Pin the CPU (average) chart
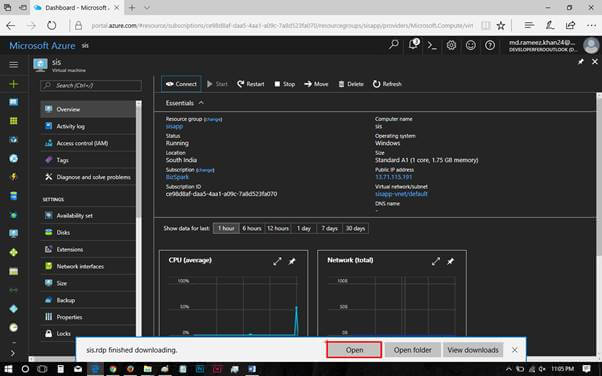Viewport: 602px width, 376px height. tap(292, 261)
